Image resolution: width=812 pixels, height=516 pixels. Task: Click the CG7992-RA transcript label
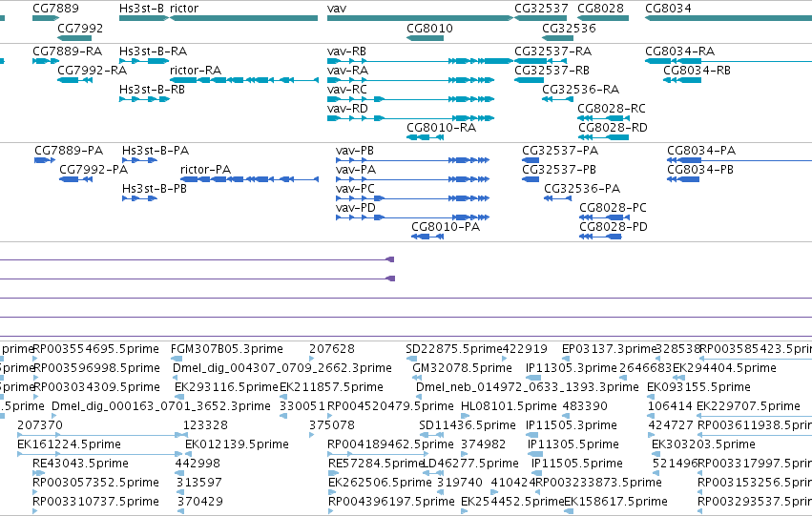pos(92,70)
